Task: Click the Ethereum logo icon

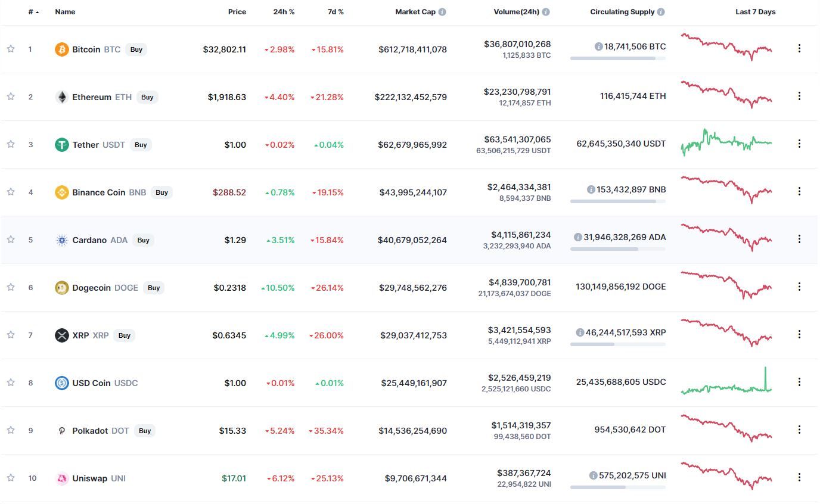Action: [x=62, y=97]
